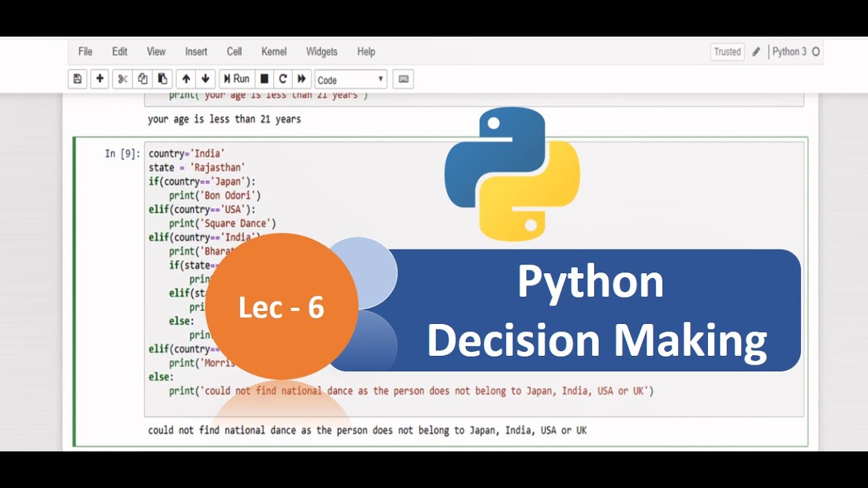The image size is (868, 488).
Task: Click the Trusted notebook button
Action: click(x=728, y=52)
